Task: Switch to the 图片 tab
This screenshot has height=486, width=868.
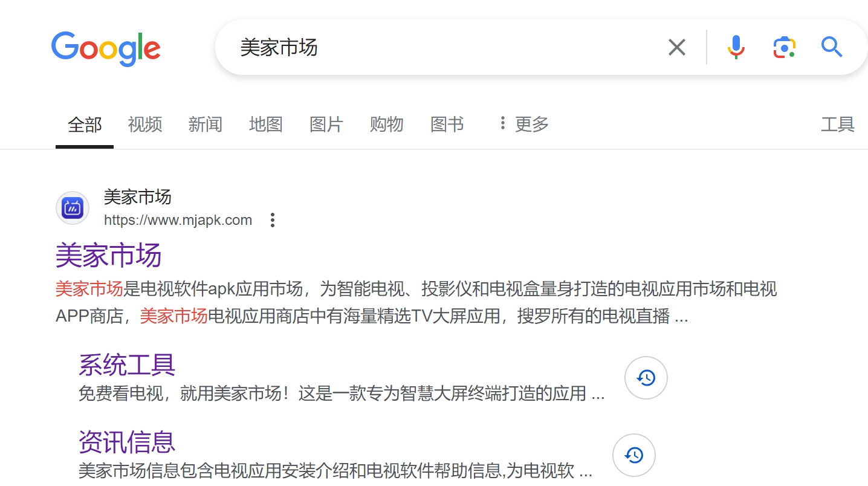Action: [326, 125]
